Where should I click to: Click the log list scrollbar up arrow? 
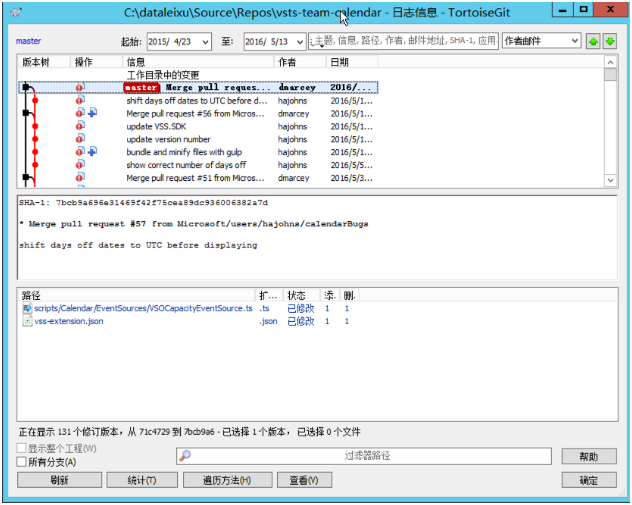pos(610,62)
